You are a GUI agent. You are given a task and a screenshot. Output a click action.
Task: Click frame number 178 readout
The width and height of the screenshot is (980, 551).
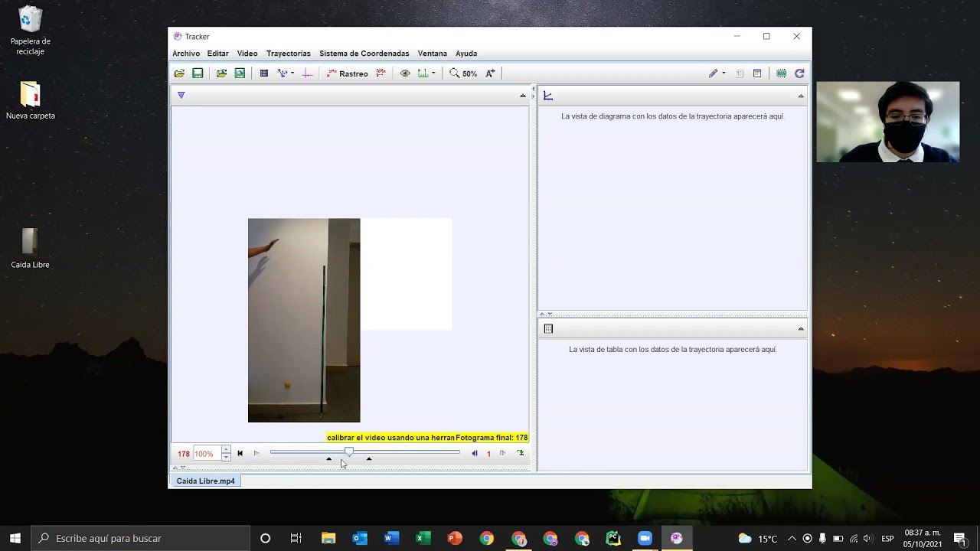tap(184, 454)
